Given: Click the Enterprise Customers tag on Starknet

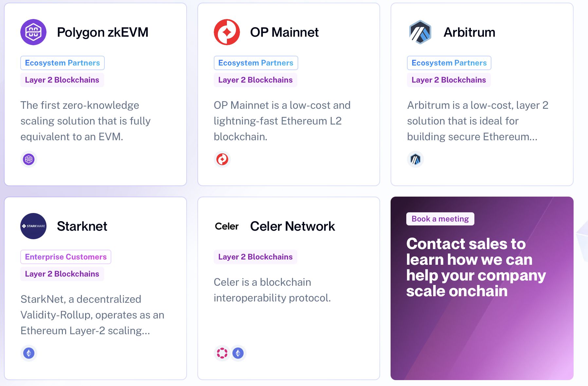Looking at the screenshot, I should point(66,257).
